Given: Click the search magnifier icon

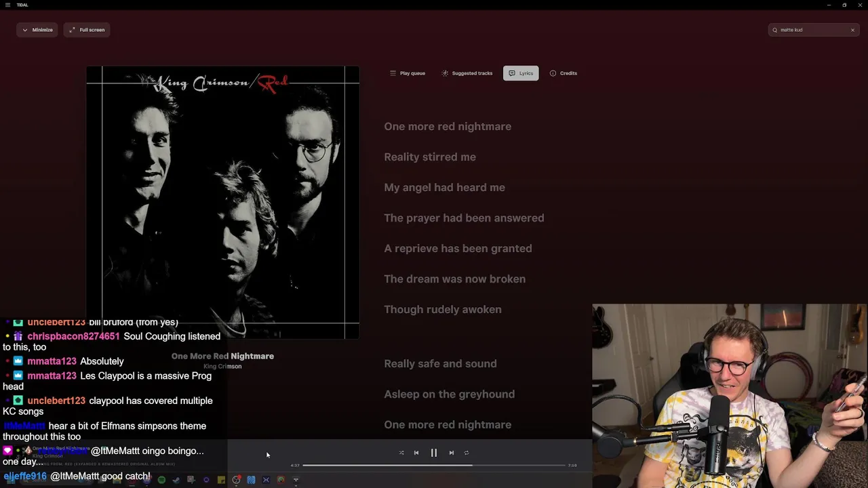Looking at the screenshot, I should pos(775,30).
